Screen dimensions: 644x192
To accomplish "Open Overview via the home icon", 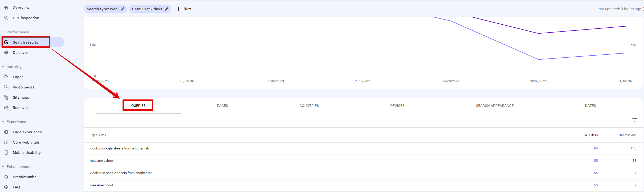I will point(6,8).
